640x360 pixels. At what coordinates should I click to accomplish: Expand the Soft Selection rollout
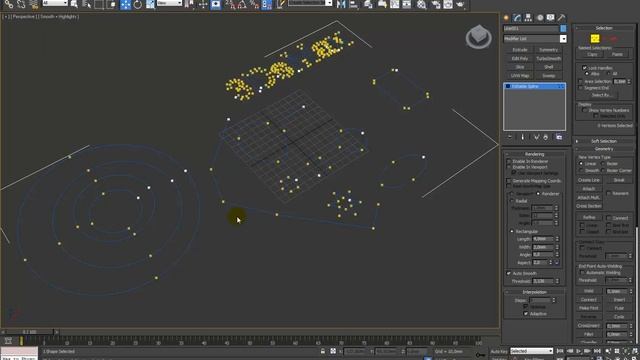[x=604, y=141]
